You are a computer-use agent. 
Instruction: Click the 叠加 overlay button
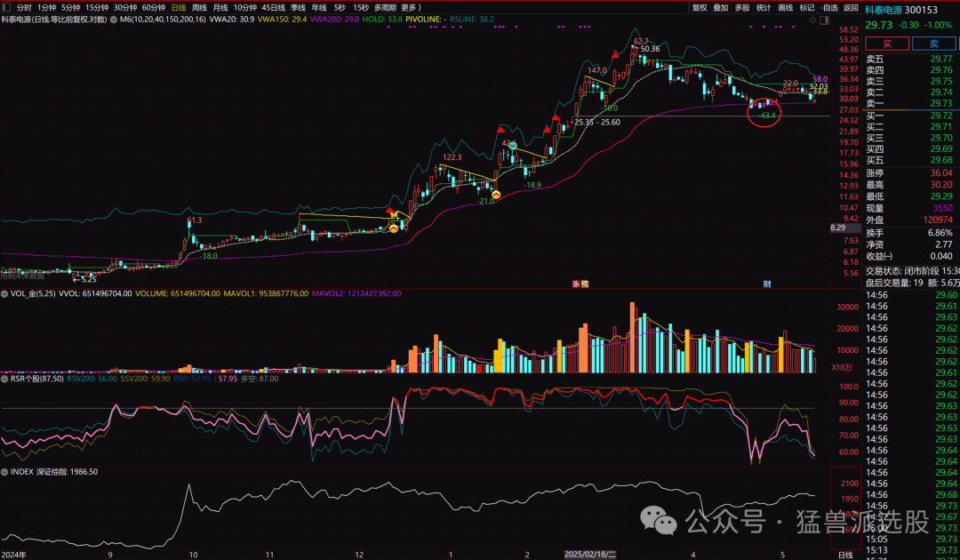721,7
